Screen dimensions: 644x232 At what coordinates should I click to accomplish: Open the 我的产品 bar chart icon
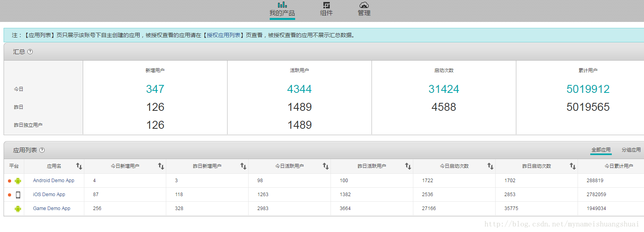pyautogui.click(x=282, y=5)
